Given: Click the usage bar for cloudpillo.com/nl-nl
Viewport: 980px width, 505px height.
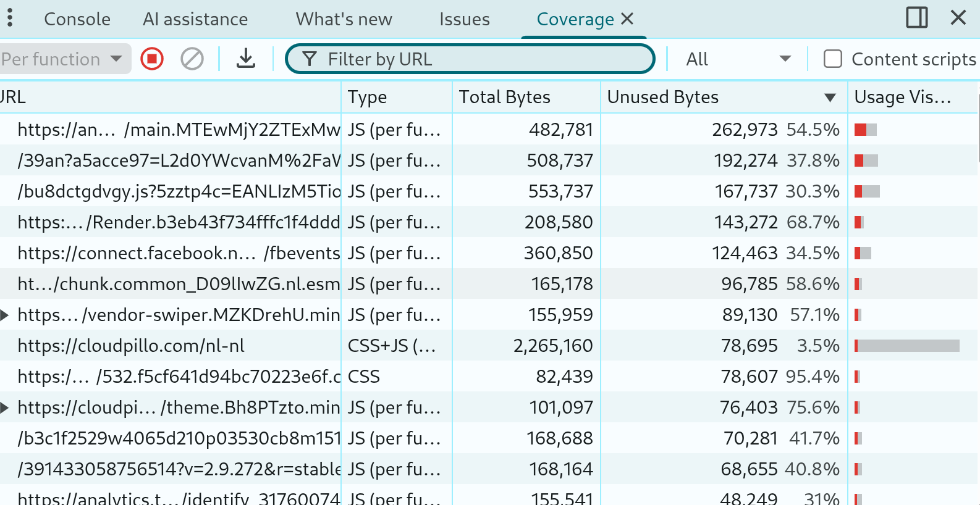Looking at the screenshot, I should 906,346.
